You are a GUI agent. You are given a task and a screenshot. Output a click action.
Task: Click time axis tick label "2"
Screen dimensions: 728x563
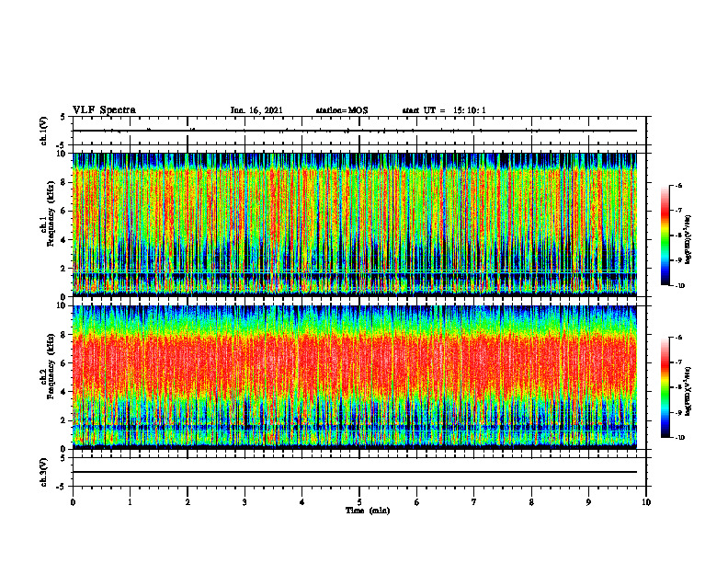(188, 502)
